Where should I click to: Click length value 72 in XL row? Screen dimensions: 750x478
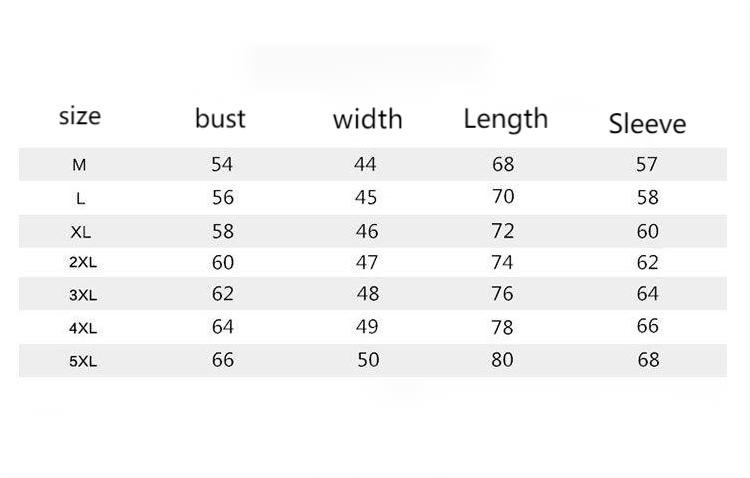[x=503, y=231]
